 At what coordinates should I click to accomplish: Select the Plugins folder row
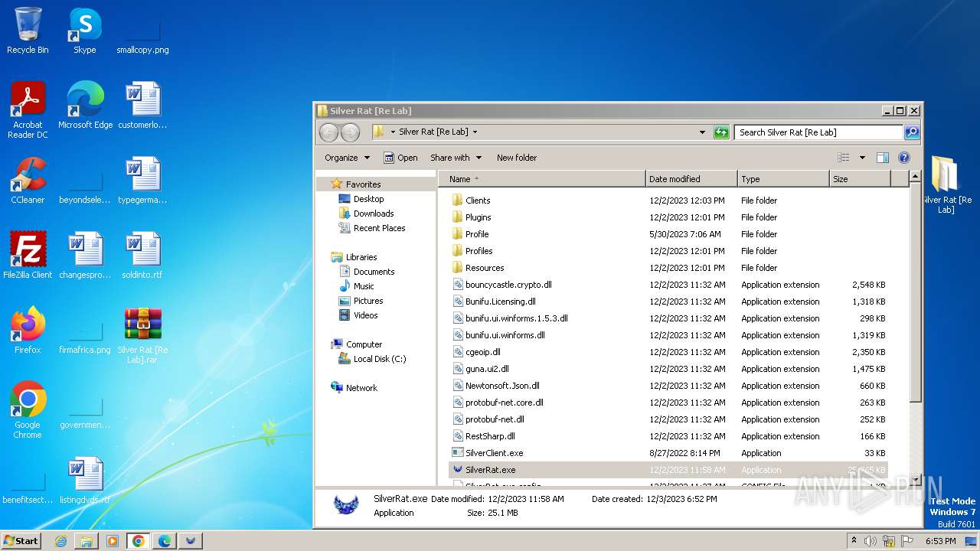click(668, 217)
